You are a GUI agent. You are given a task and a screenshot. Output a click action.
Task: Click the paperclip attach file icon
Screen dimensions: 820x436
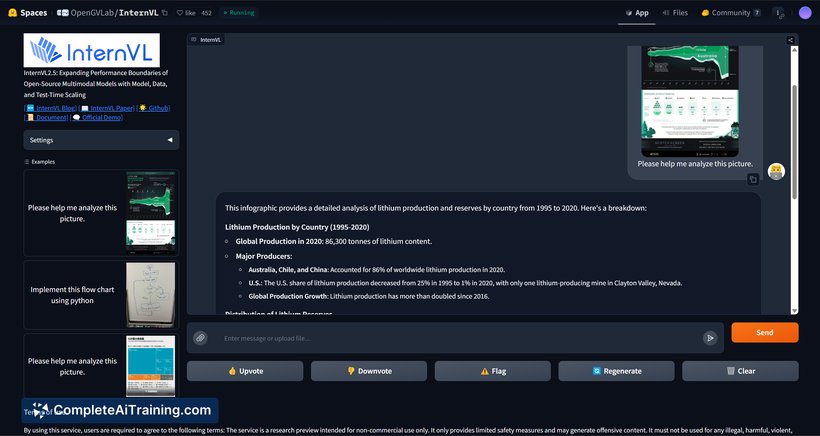click(200, 338)
